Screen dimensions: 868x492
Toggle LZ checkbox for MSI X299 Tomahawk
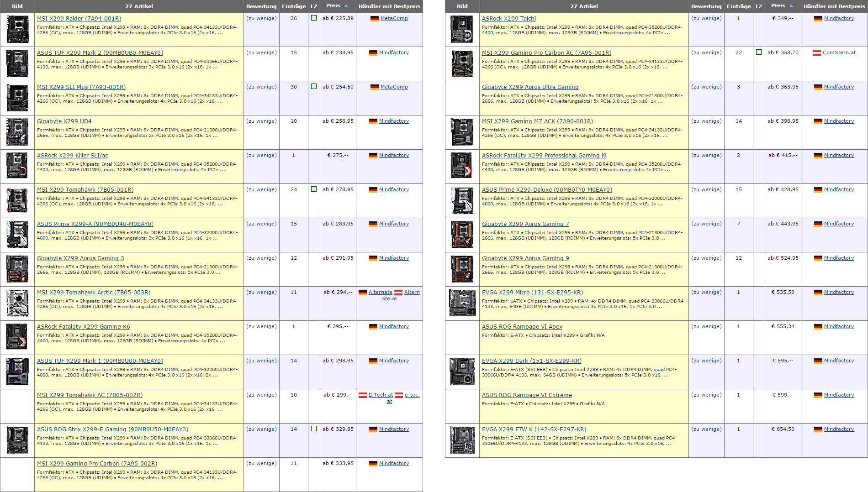point(314,189)
